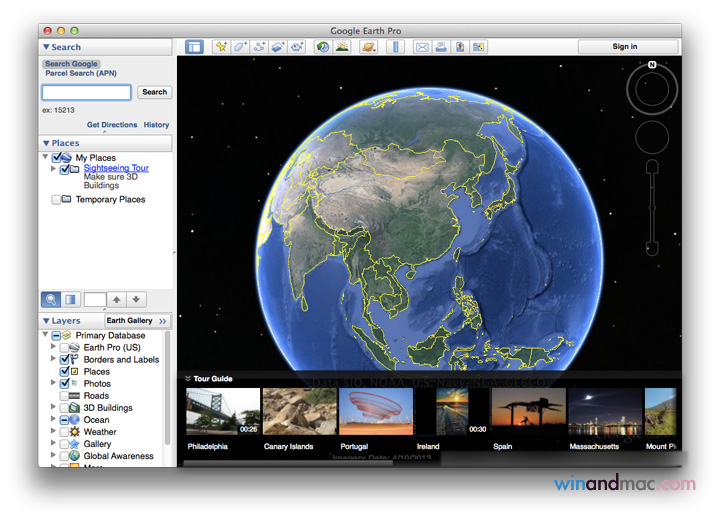This screenshot has height=520, width=720.
Task: Open the Earth Gallery
Action: (137, 321)
